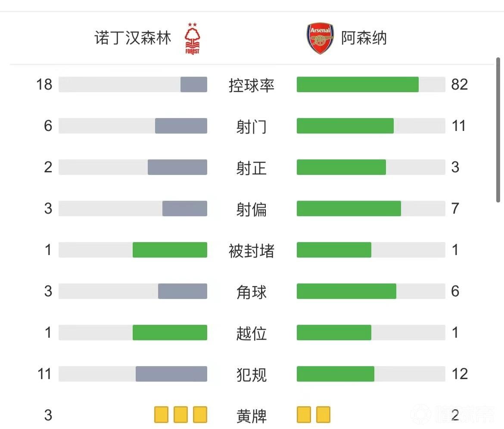Click Nottingham Forest's middle yellow card icon
Image resolution: width=504 pixels, height=429 pixels.
click(181, 414)
